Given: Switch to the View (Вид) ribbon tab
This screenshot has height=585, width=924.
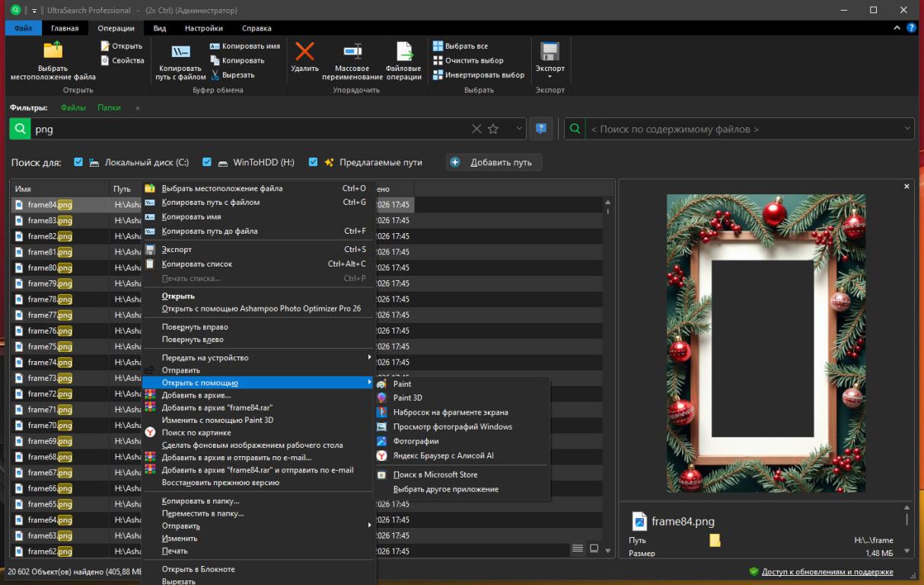Looking at the screenshot, I should point(159,28).
